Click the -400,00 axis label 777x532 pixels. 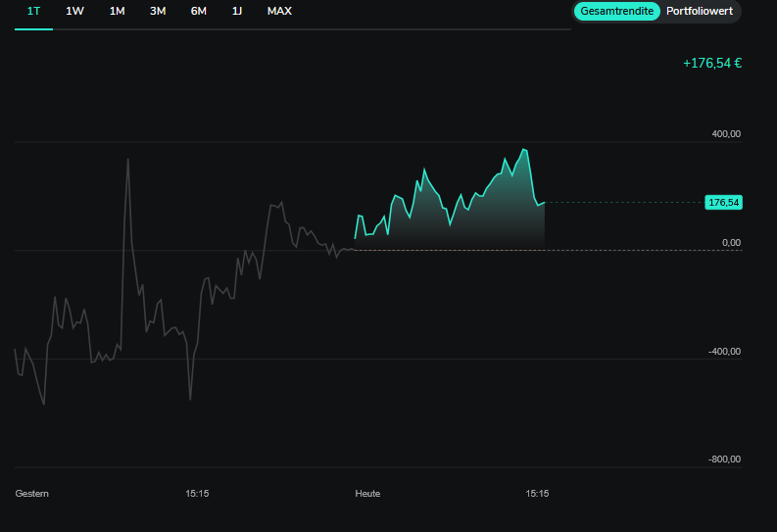tap(724, 351)
